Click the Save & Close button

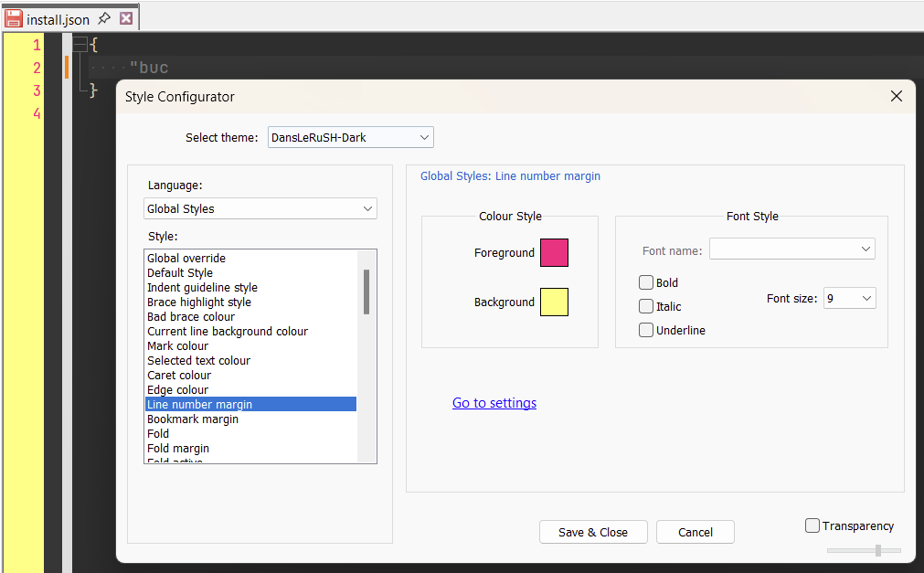tap(593, 532)
